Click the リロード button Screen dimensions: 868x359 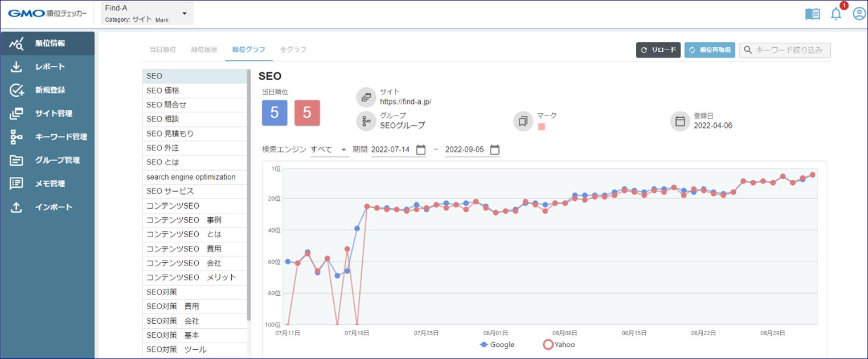click(658, 50)
